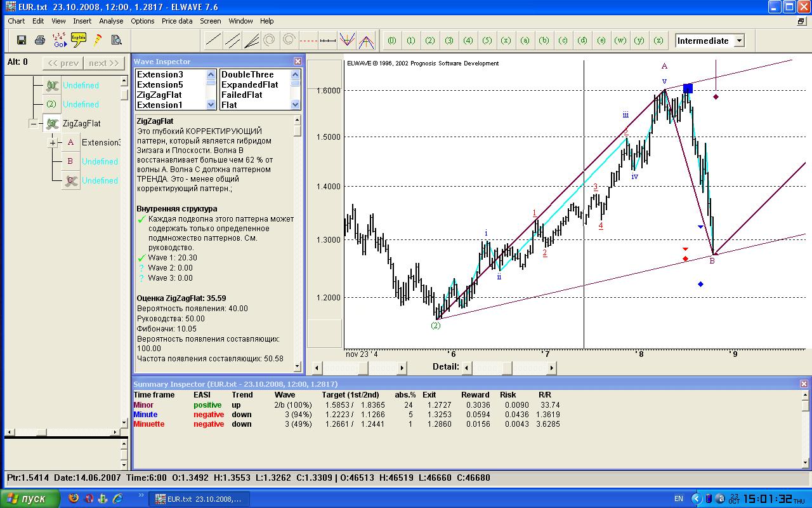812x508 pixels.
Task: Launch Firefox from quick launch bar
Action: (74, 498)
